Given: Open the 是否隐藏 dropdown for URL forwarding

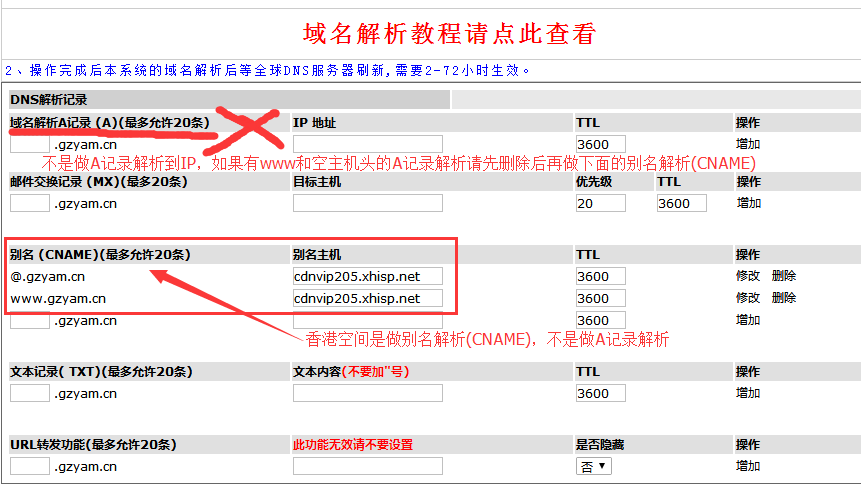Looking at the screenshot, I should pos(594,466).
